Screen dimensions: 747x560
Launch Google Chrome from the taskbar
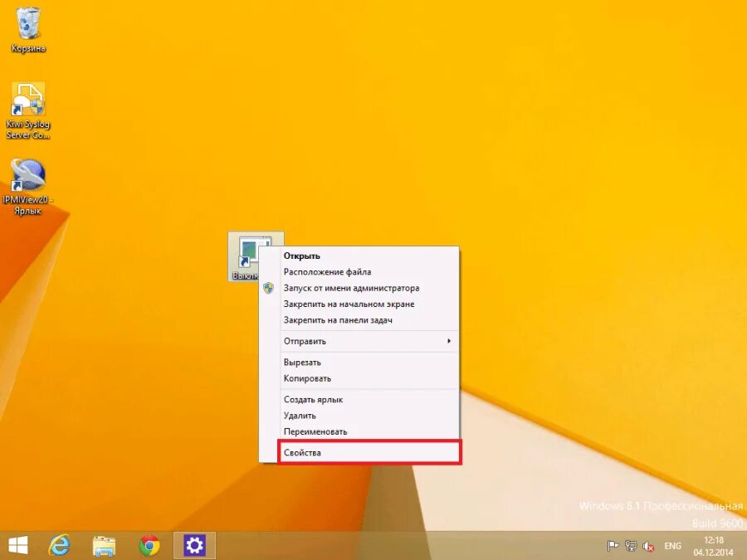coord(149,546)
